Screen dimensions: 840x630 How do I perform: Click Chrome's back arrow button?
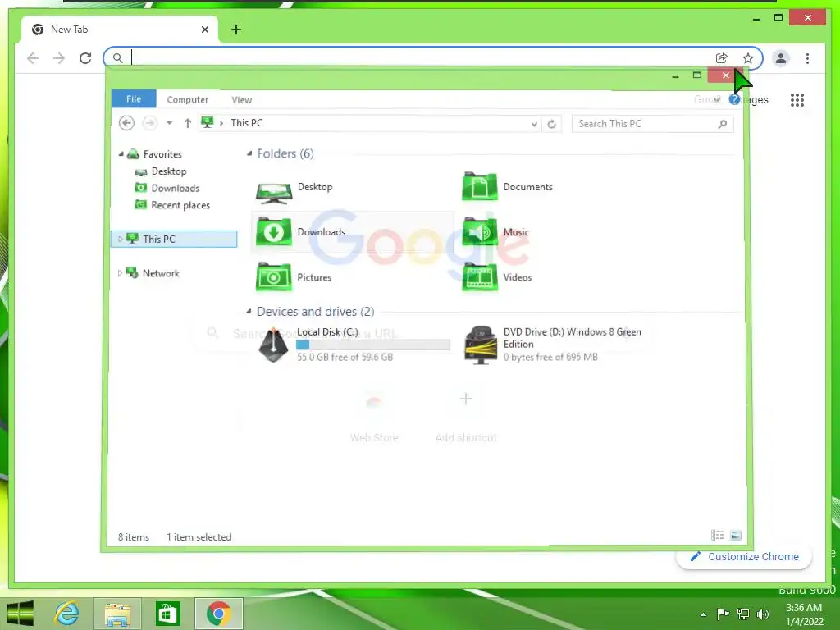pyautogui.click(x=33, y=58)
